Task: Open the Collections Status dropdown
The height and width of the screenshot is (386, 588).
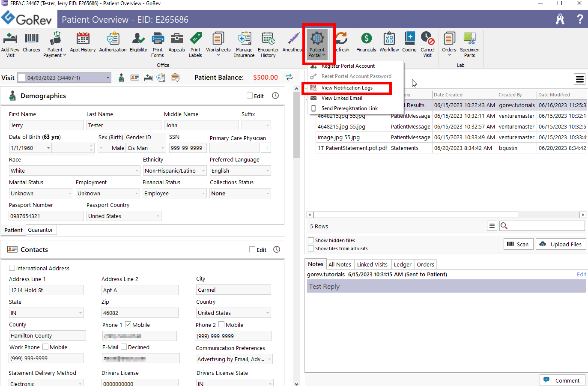Action: pos(268,193)
